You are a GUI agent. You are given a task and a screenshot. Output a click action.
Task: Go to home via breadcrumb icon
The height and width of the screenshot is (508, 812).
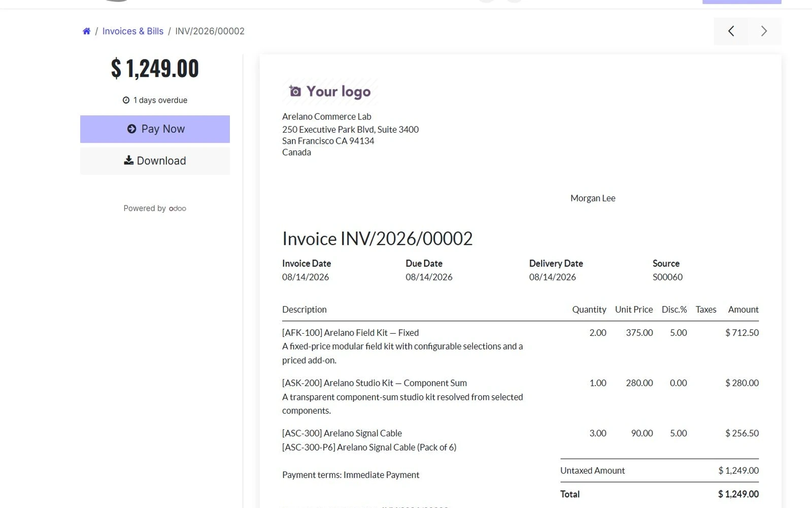point(86,31)
